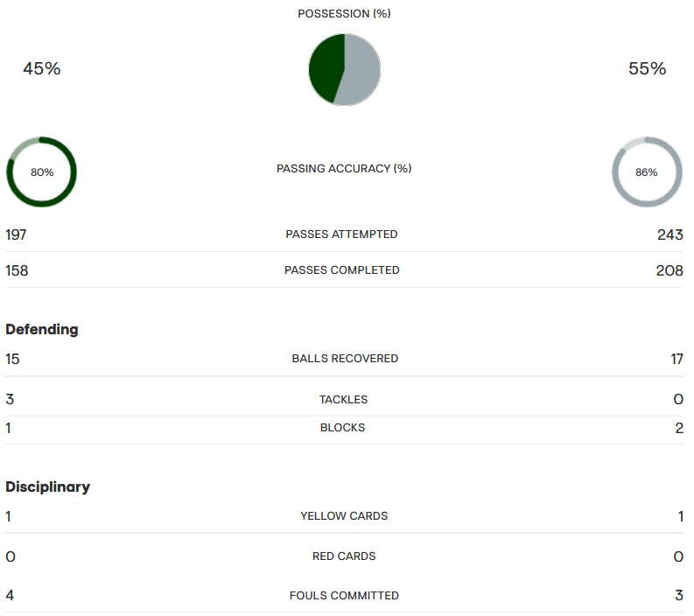The image size is (694, 616).
Task: Click the 243 passes attempted value
Action: coord(670,234)
